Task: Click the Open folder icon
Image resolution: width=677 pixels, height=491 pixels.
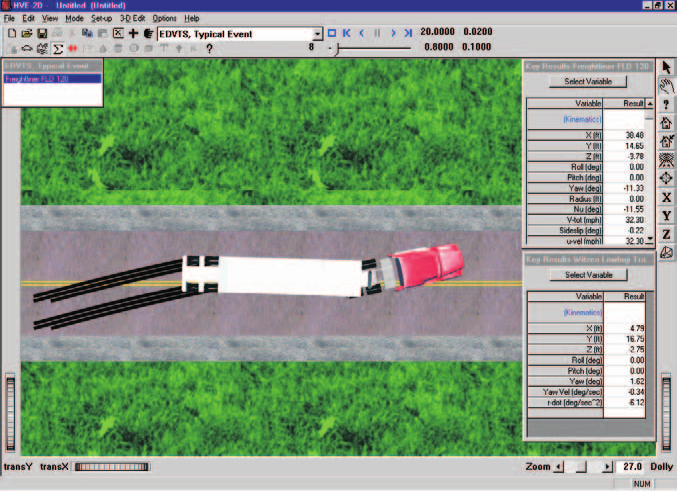Action: [27, 34]
